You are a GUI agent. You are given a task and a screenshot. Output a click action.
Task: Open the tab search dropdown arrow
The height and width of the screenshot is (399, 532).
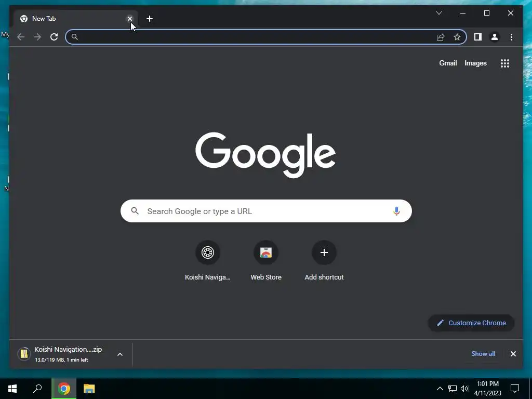tap(438, 13)
